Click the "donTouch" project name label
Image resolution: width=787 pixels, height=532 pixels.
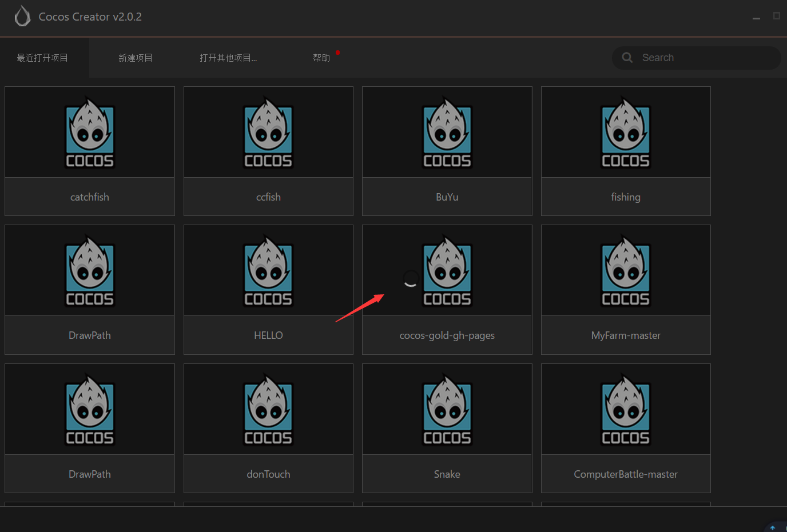point(268,474)
